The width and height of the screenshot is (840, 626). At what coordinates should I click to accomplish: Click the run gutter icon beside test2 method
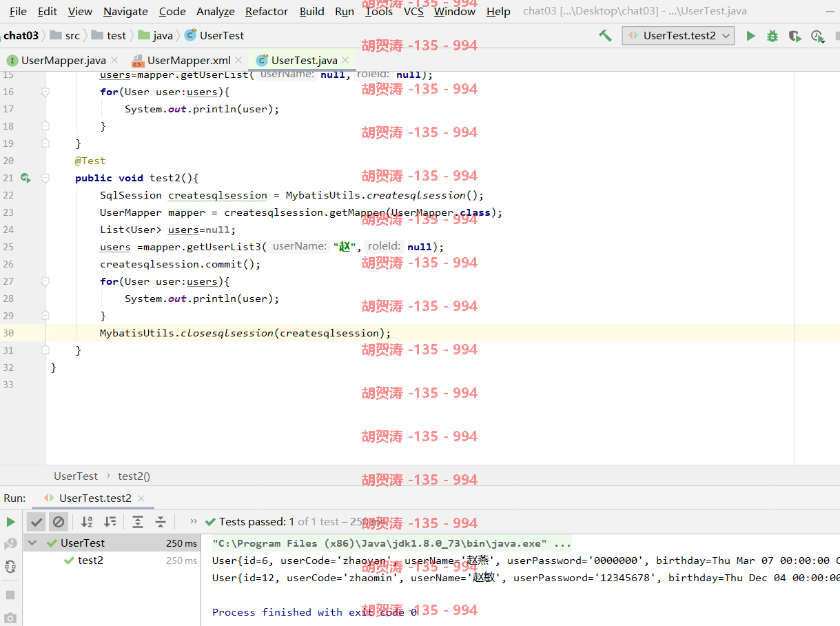(25, 178)
